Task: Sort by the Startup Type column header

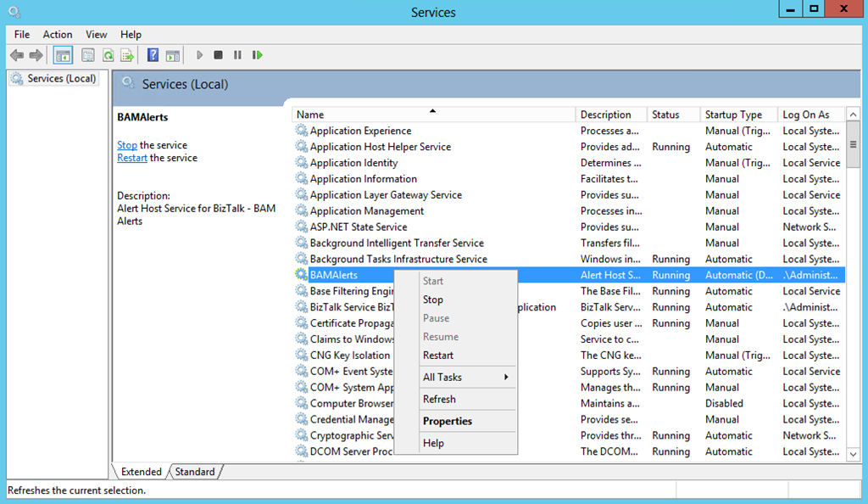Action: pyautogui.click(x=733, y=115)
